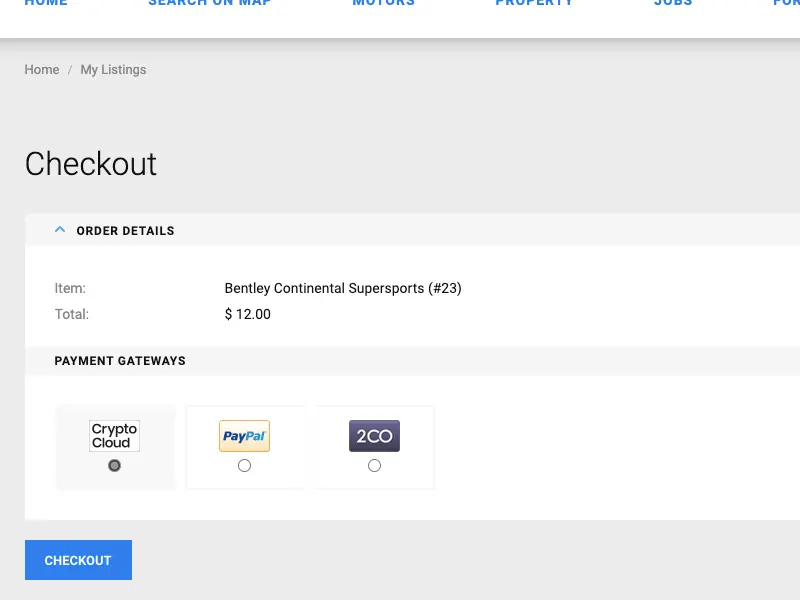Select the Crypto Cloud gateway logo
The image size is (800, 600).
[x=114, y=436]
